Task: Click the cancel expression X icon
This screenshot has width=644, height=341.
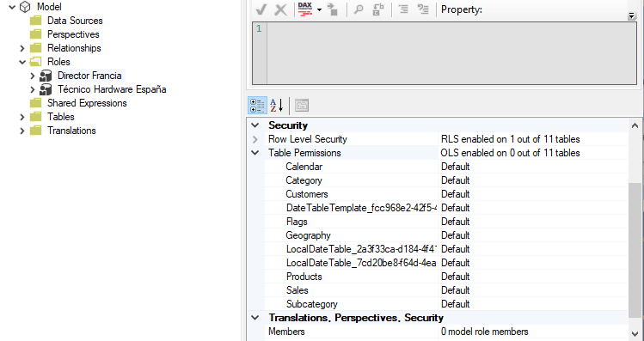Action: pos(281,9)
